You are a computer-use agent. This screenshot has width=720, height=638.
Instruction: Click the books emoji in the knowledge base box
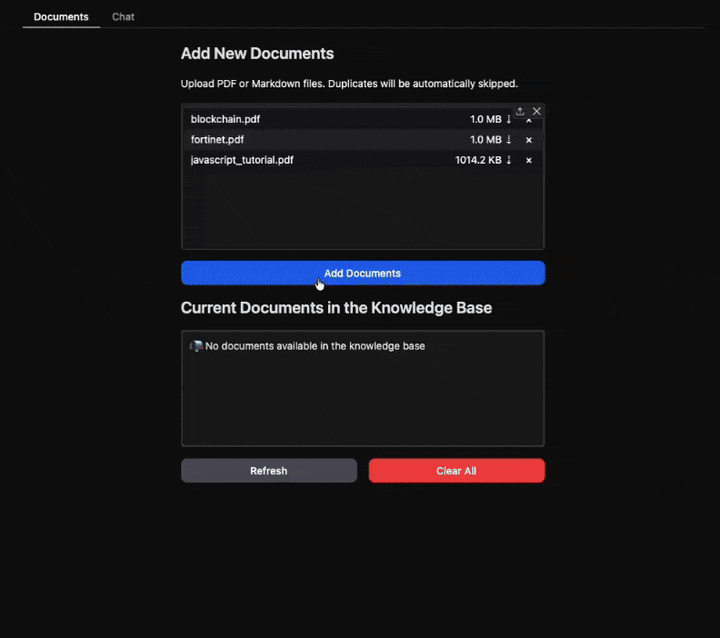[196, 346]
